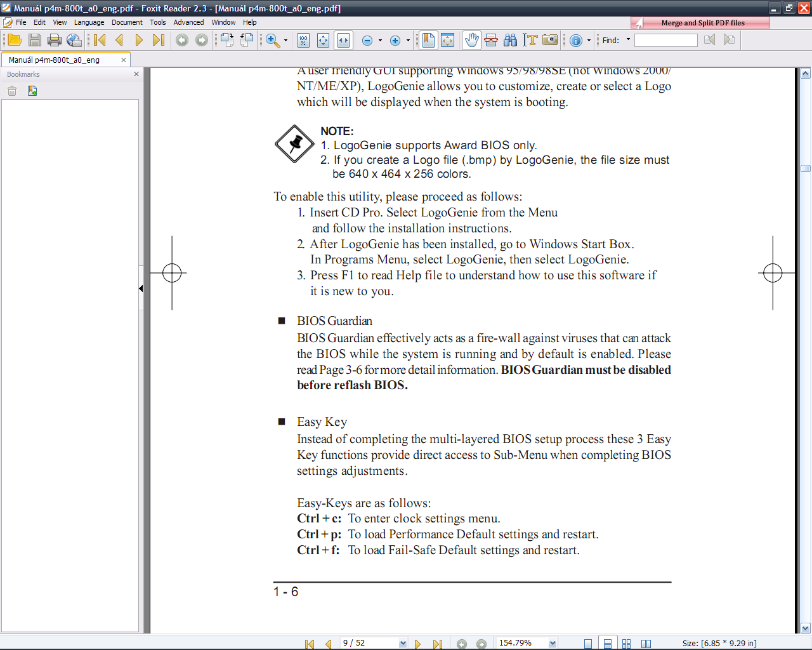Close the Manuál p4m-800t_a0_eng tab
812x650 pixels.
click(124, 60)
